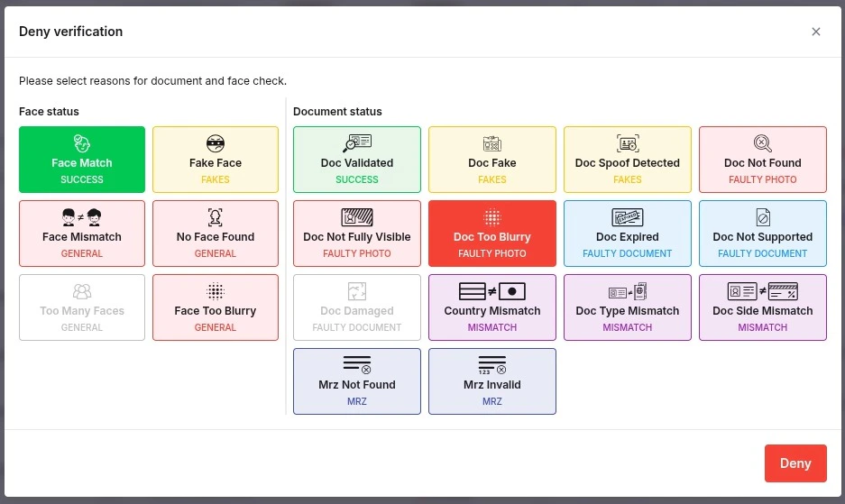Click the two-faces Face Mismatch icon
Image resolution: width=845 pixels, height=504 pixels.
tap(81, 217)
